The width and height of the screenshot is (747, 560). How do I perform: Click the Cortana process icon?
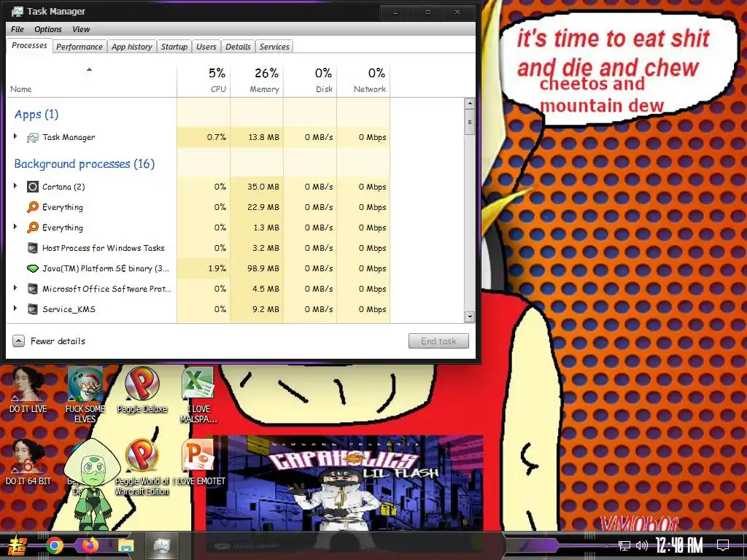32,187
